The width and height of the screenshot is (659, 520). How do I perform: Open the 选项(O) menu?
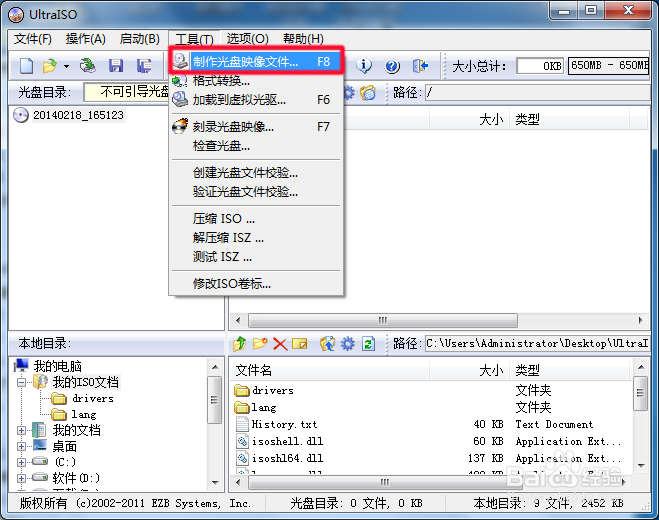[248, 39]
